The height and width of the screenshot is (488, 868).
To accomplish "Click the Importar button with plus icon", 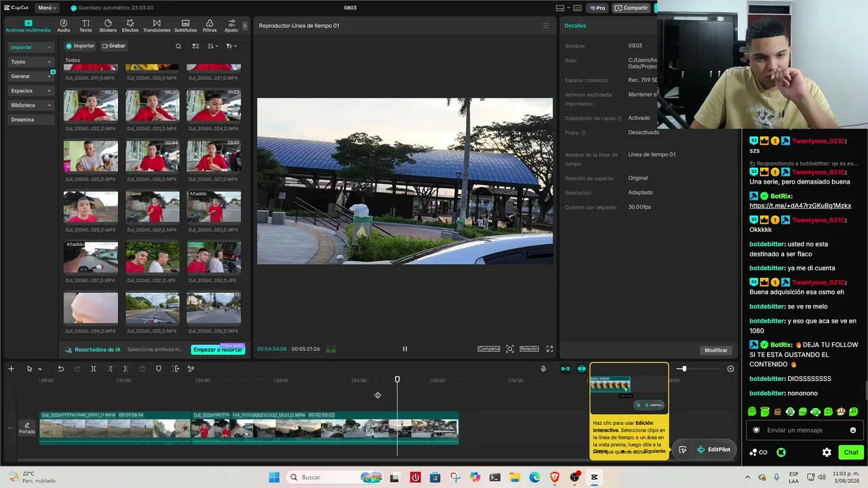I will [80, 46].
